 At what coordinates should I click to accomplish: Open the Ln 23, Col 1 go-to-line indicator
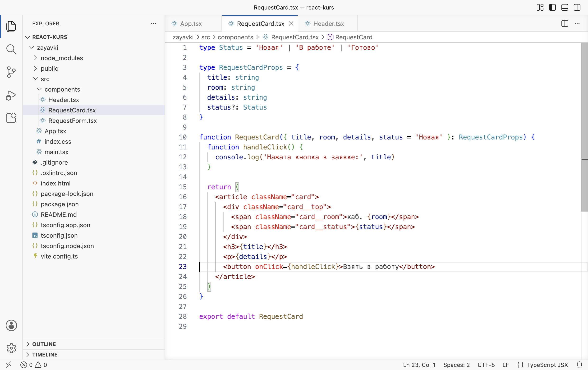(419, 365)
